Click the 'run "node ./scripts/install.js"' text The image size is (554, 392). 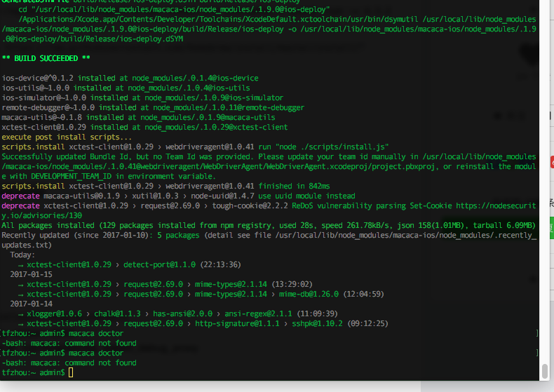[x=323, y=147]
